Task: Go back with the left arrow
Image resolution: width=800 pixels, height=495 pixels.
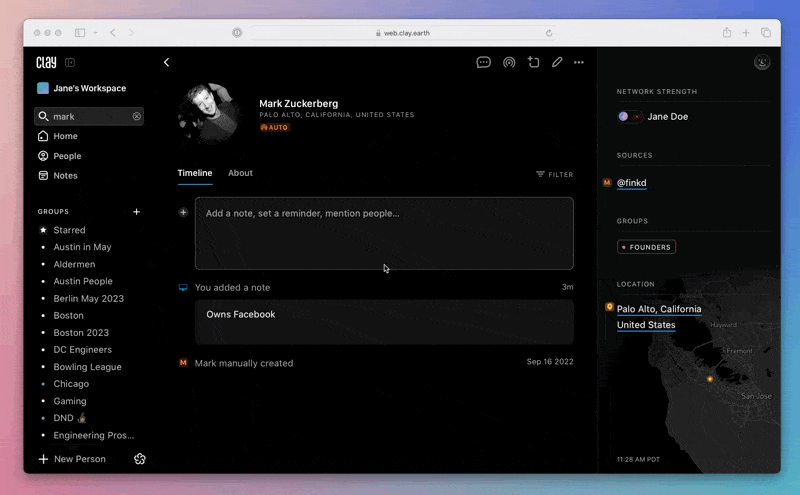Action: (x=166, y=62)
